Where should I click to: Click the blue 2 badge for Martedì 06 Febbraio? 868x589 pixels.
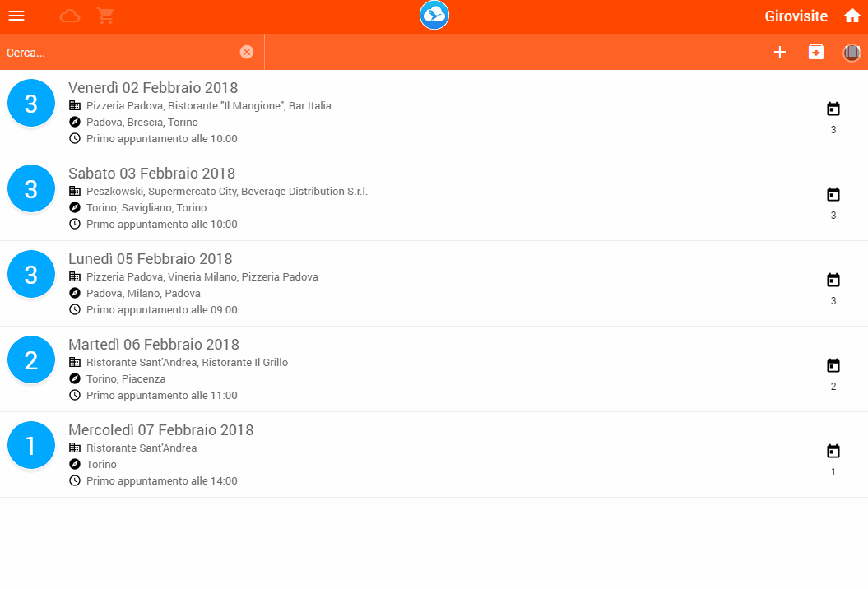click(31, 359)
